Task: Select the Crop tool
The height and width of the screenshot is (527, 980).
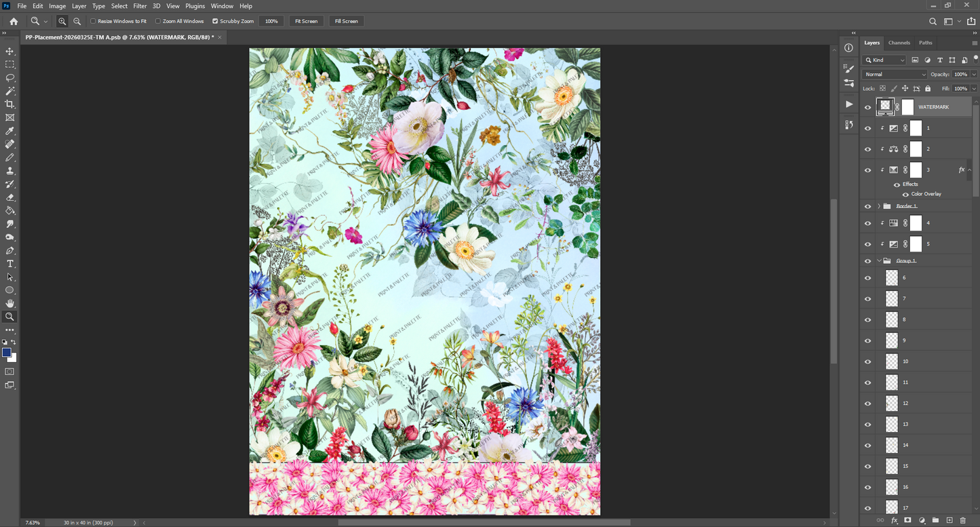Action: coord(9,104)
